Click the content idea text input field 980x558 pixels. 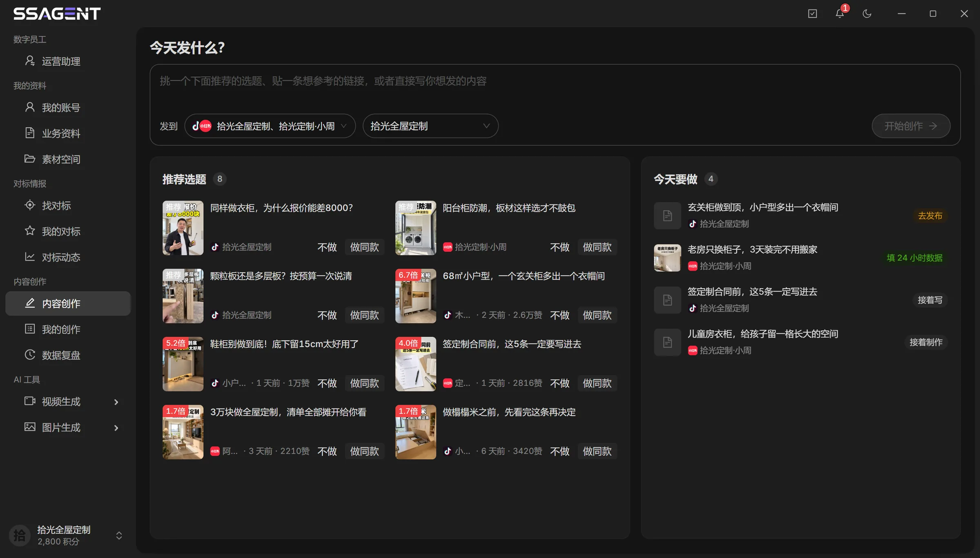pos(555,88)
